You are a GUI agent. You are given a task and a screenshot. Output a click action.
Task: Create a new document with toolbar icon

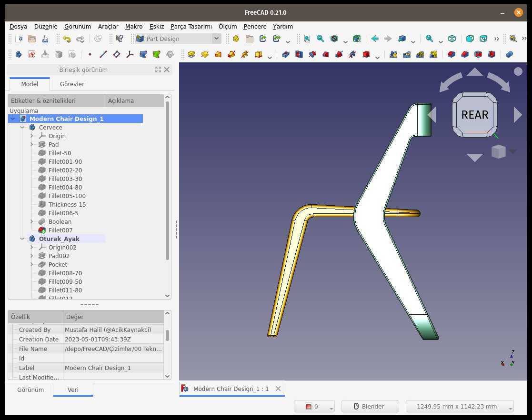click(x=19, y=39)
